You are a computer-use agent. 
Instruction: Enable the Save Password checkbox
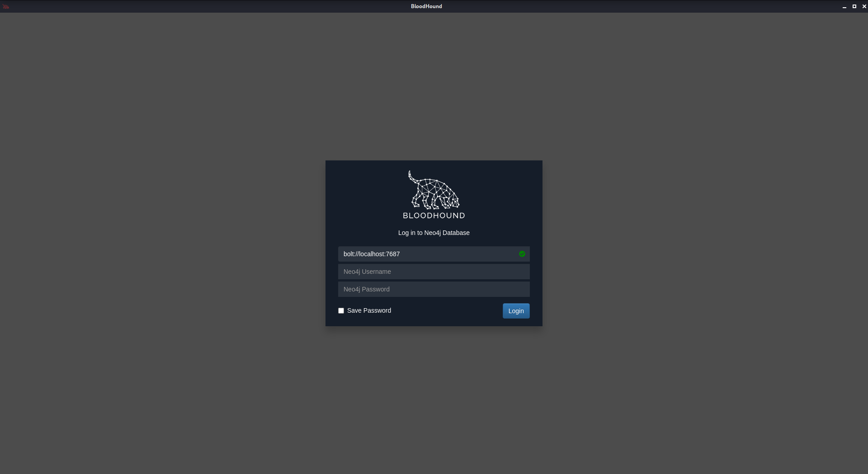(x=341, y=310)
